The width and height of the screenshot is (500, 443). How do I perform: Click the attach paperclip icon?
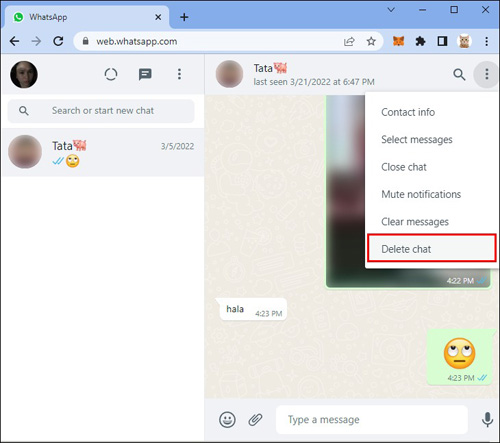click(255, 420)
